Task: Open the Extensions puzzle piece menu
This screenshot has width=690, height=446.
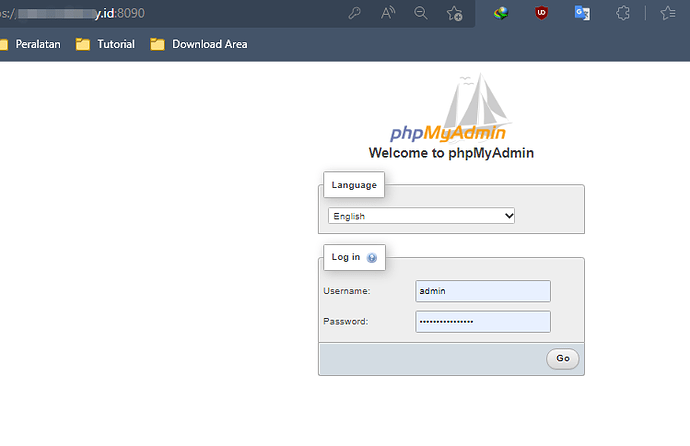Action: point(623,13)
